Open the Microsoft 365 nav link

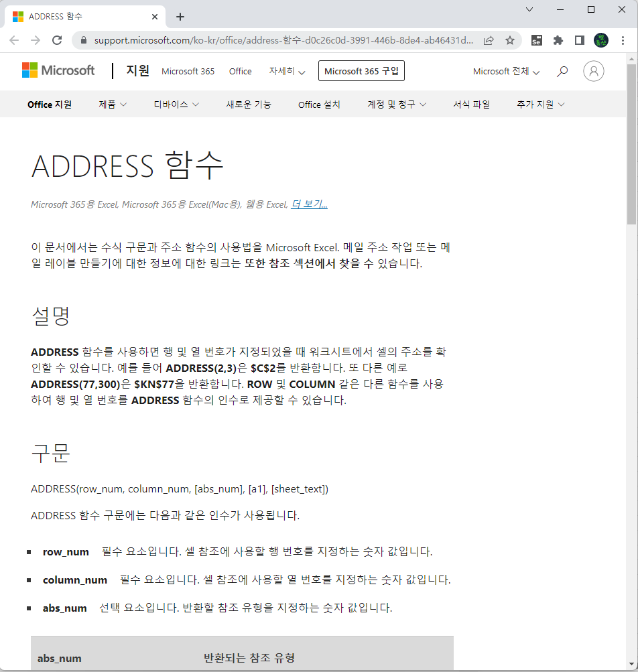[188, 71]
